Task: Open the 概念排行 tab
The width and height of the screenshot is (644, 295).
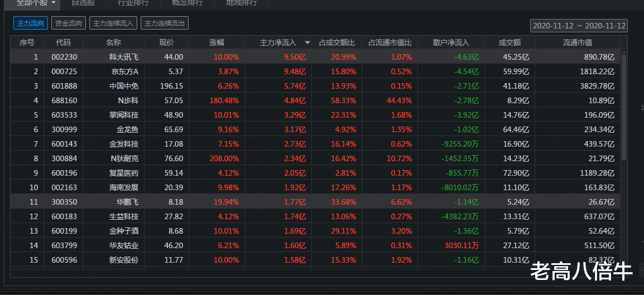Action: tap(187, 3)
